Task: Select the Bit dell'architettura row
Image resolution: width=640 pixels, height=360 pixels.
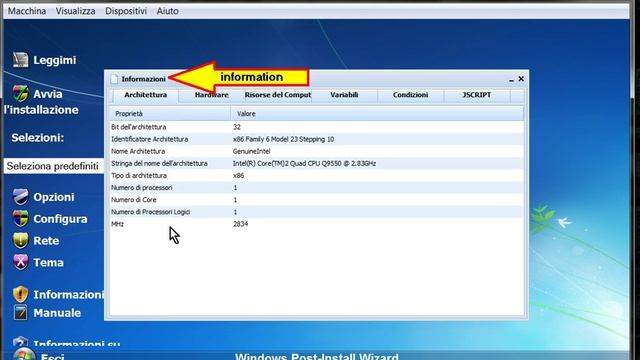Action: pos(316,127)
